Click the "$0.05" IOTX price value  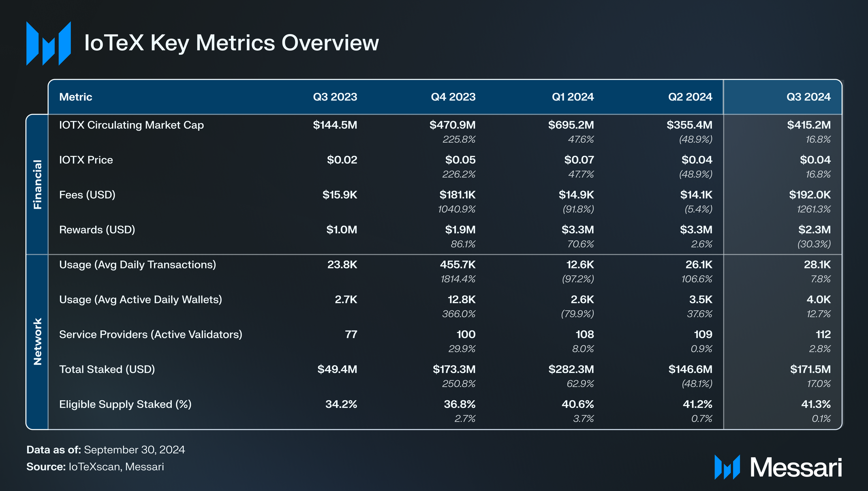click(460, 160)
